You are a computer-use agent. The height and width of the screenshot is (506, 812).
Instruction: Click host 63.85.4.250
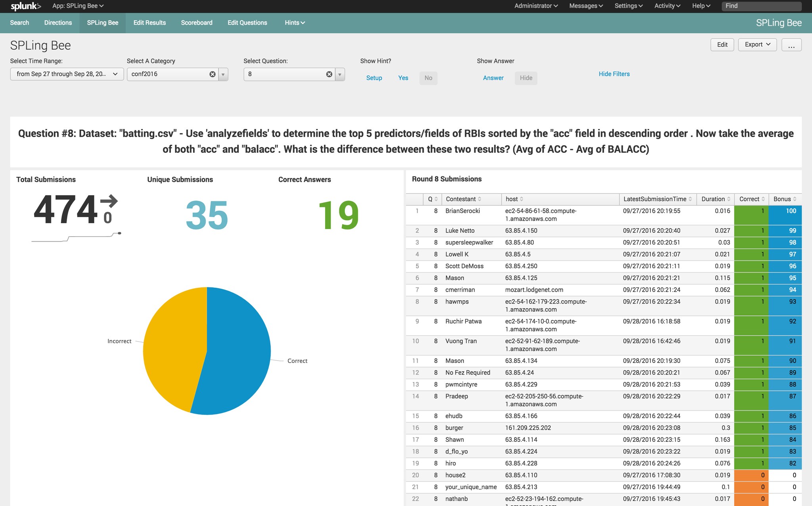click(521, 266)
